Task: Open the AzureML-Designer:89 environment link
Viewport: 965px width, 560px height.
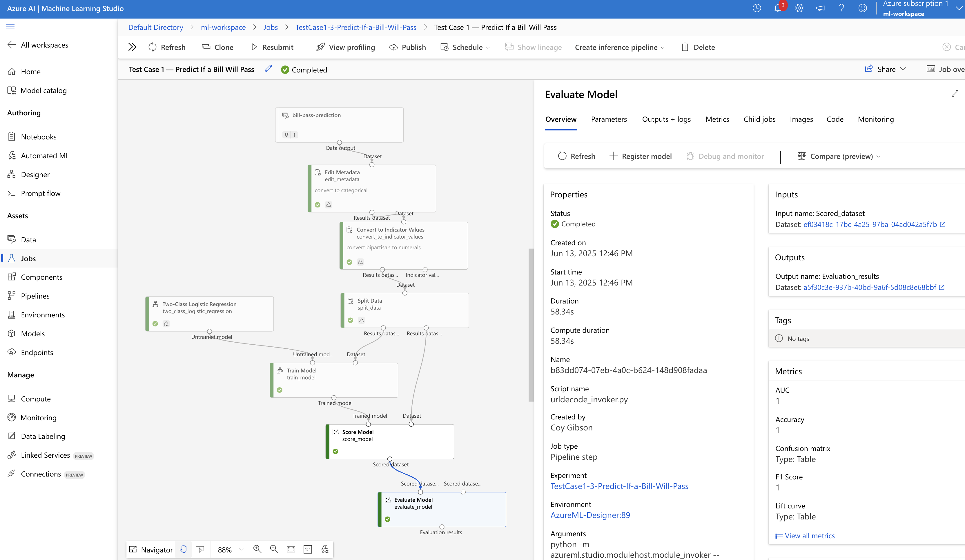Action: pos(590,515)
